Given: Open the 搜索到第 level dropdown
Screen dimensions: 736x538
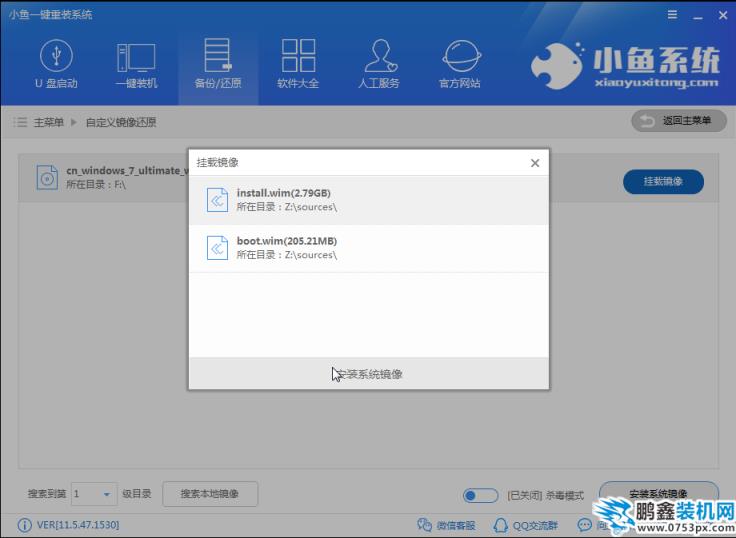Looking at the screenshot, I should coord(94,494).
